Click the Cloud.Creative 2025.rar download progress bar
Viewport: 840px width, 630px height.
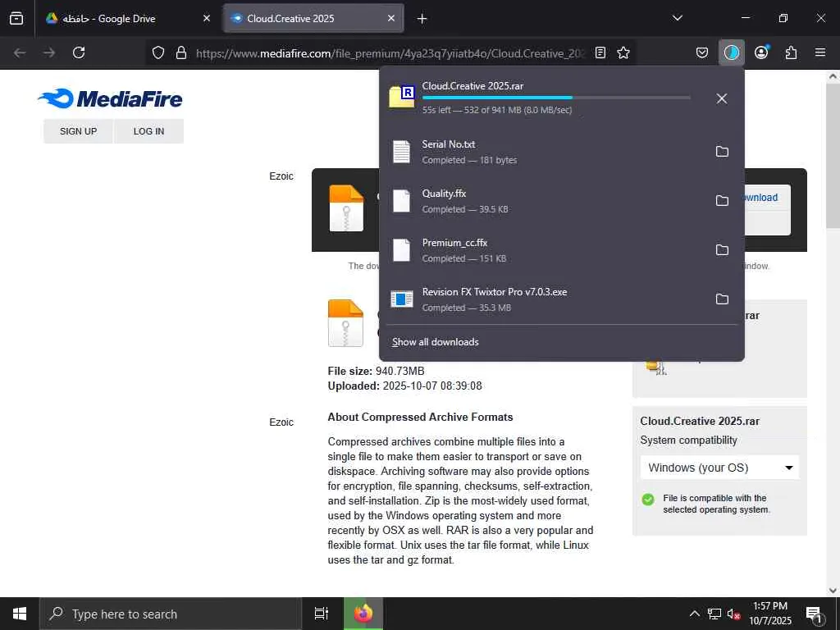(x=556, y=98)
